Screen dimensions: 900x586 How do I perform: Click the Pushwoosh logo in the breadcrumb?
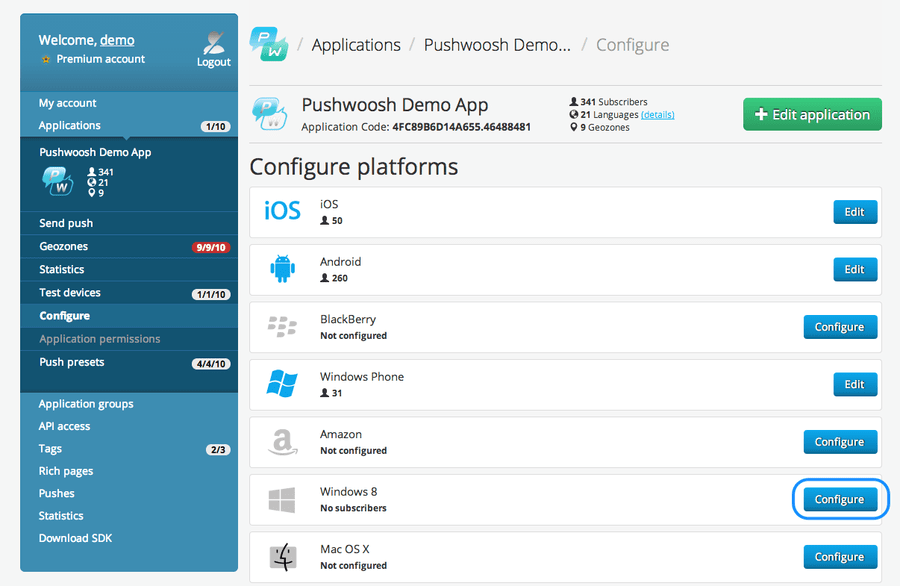tap(268, 45)
